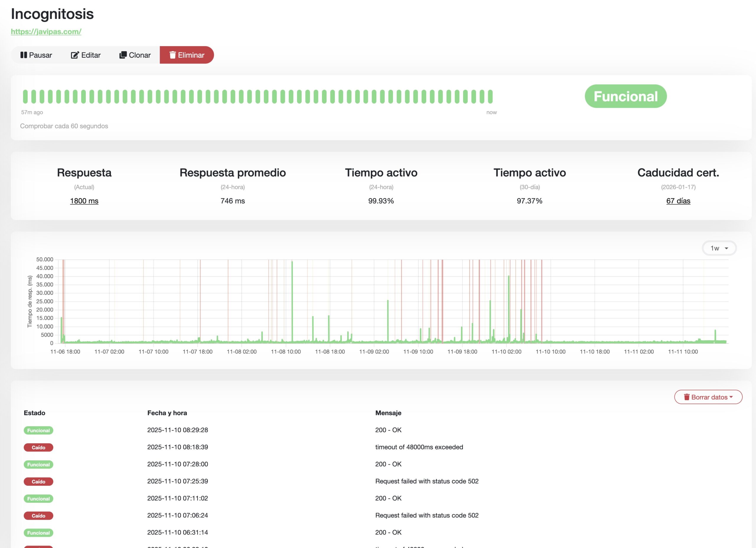Click the large Funcional status badge
This screenshot has height=548, width=756.
[x=625, y=96]
